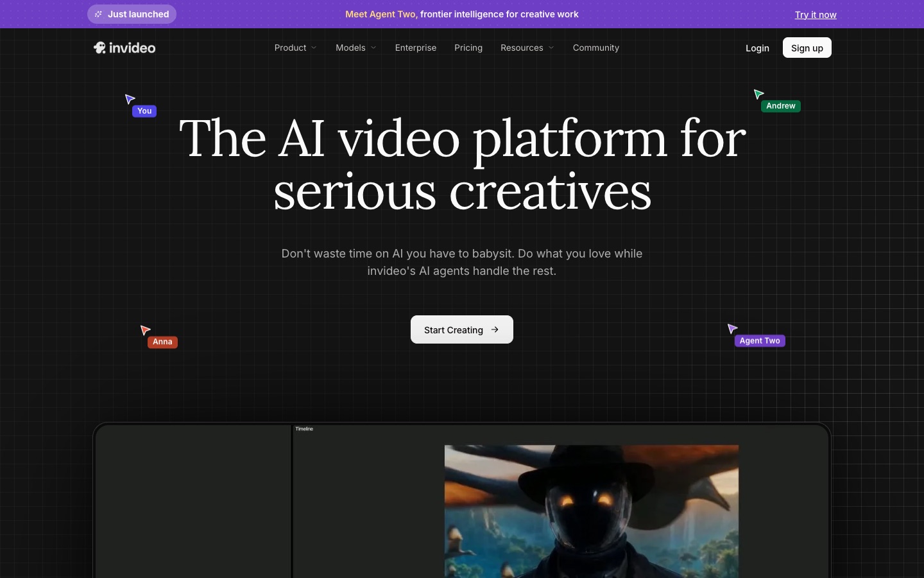Click the Agent Two purple label tag

click(760, 341)
